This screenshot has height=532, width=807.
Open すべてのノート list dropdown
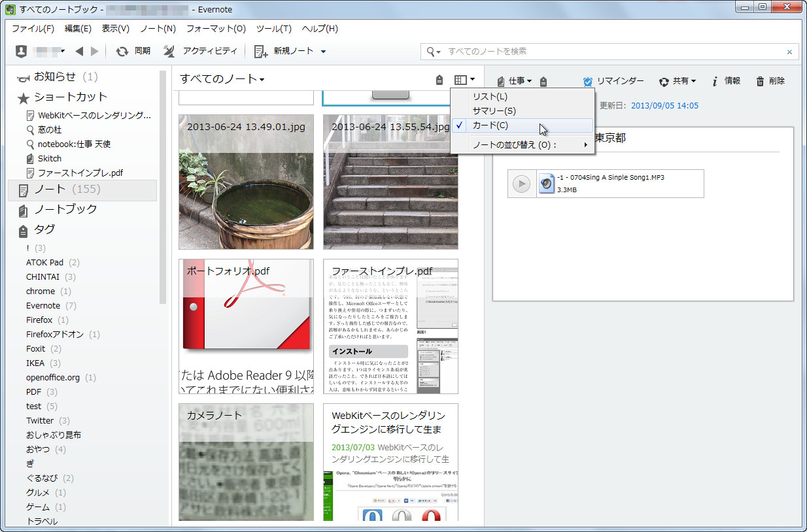[x=222, y=79]
